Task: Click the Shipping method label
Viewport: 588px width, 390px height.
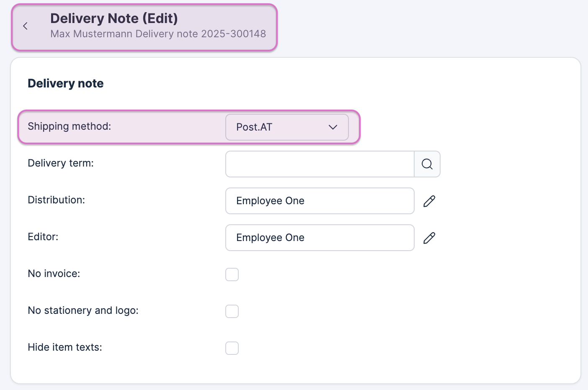Action: (x=69, y=126)
